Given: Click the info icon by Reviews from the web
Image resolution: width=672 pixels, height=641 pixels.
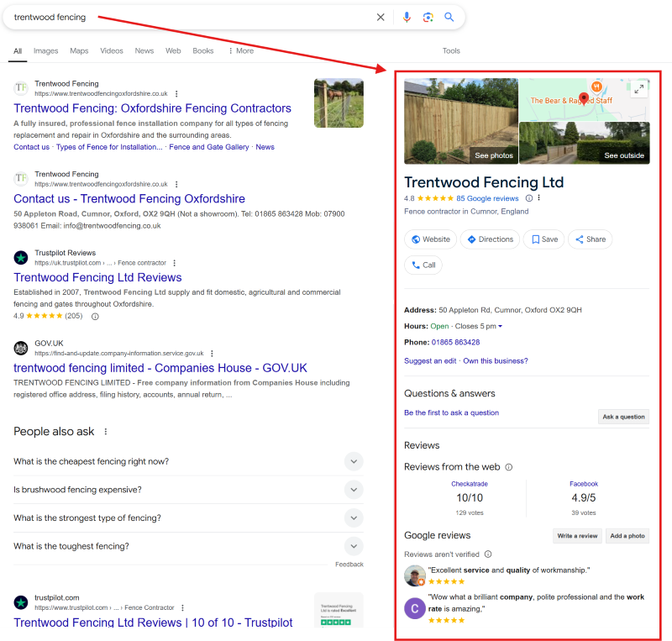Looking at the screenshot, I should click(509, 467).
